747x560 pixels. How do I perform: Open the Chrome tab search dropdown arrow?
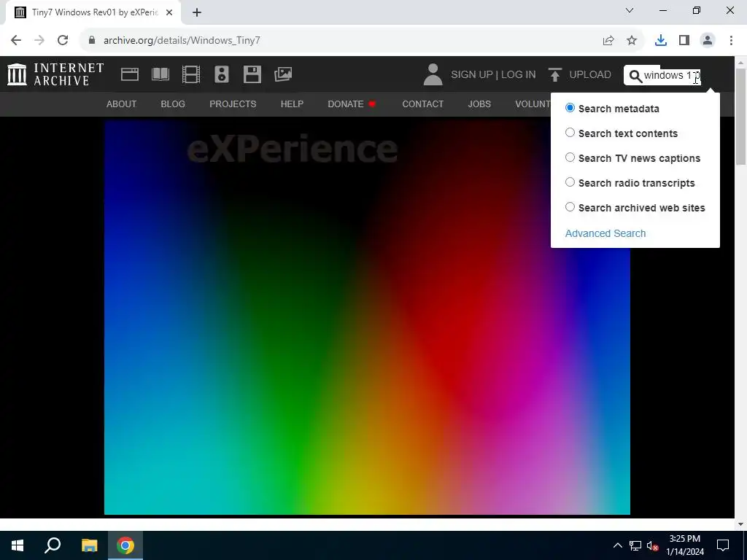coord(630,10)
